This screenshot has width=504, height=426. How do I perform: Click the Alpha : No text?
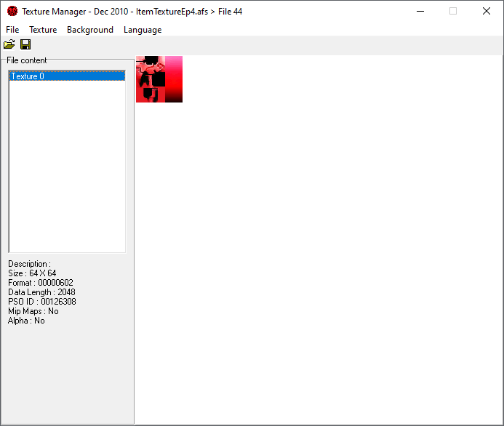click(x=26, y=321)
